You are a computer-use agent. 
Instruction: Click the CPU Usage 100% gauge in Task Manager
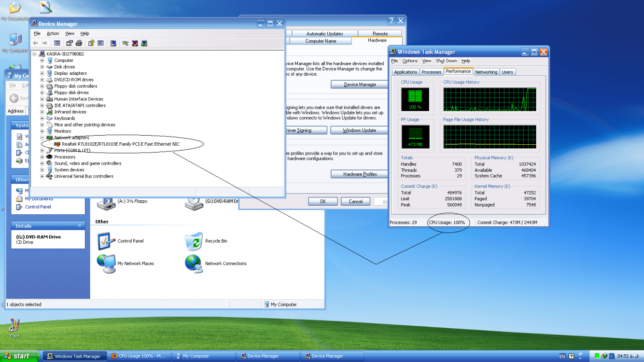pos(415,99)
